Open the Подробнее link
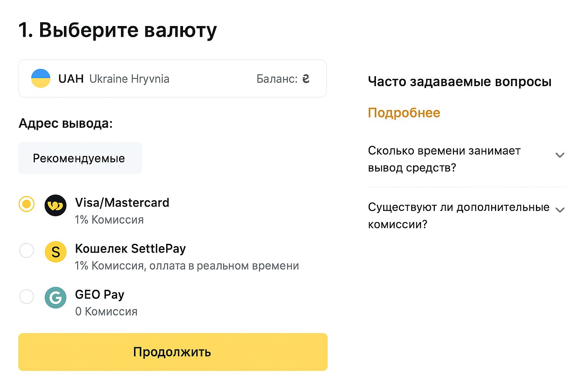This screenshot has width=588, height=392. tap(403, 112)
